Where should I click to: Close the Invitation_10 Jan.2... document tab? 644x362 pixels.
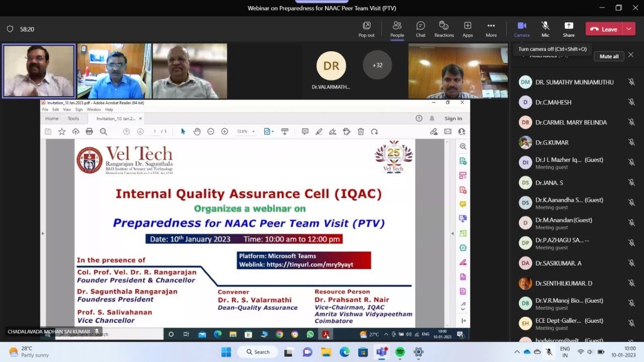(x=140, y=119)
